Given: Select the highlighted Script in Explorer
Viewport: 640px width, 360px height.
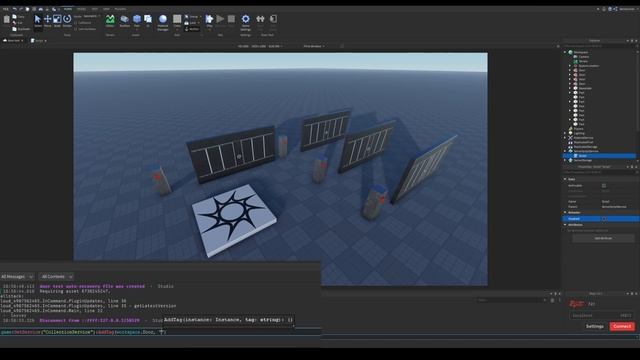Looking at the screenshot, I should 582,156.
